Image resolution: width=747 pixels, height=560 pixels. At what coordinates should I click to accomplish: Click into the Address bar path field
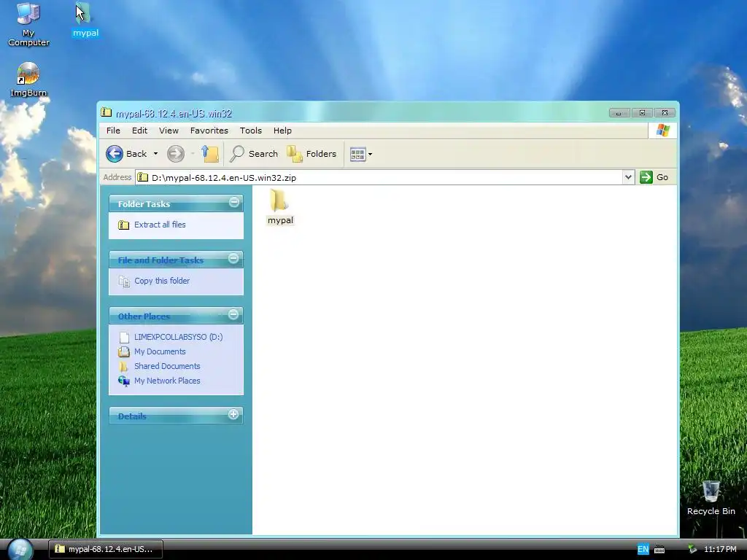(x=379, y=178)
